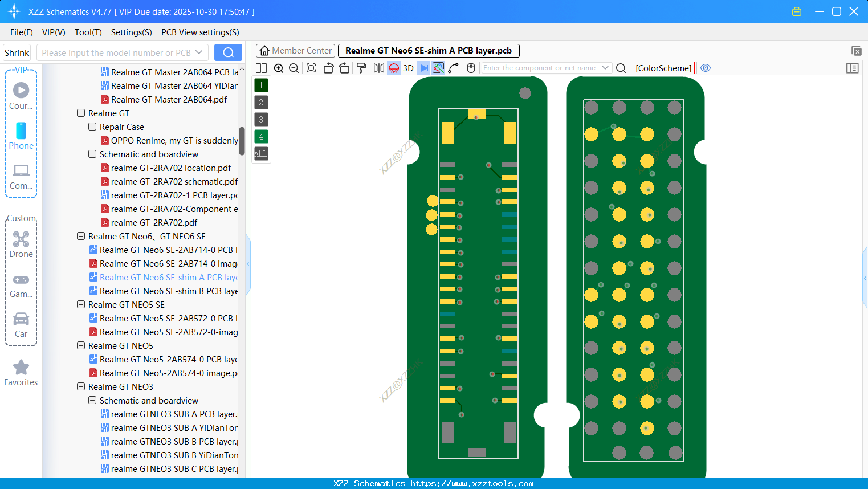Select layer 4 color swatch
Viewport: 868px width, 489px height.
(260, 136)
